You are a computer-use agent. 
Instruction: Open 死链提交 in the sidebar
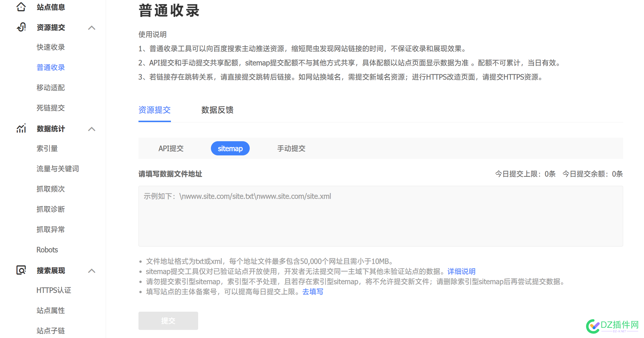click(51, 108)
